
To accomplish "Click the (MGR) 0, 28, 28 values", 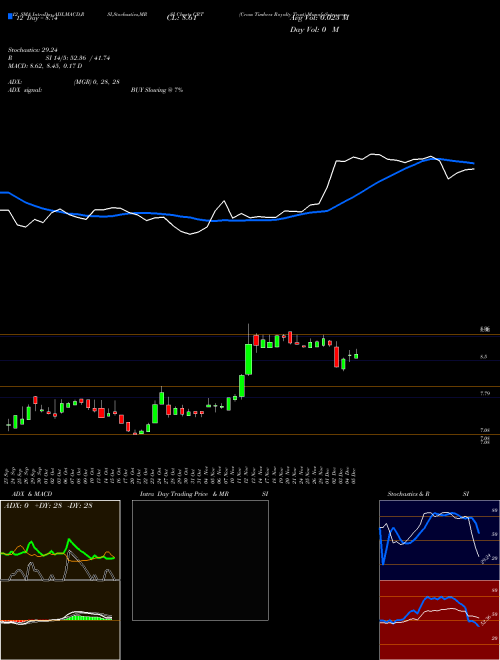I will coord(96,82).
